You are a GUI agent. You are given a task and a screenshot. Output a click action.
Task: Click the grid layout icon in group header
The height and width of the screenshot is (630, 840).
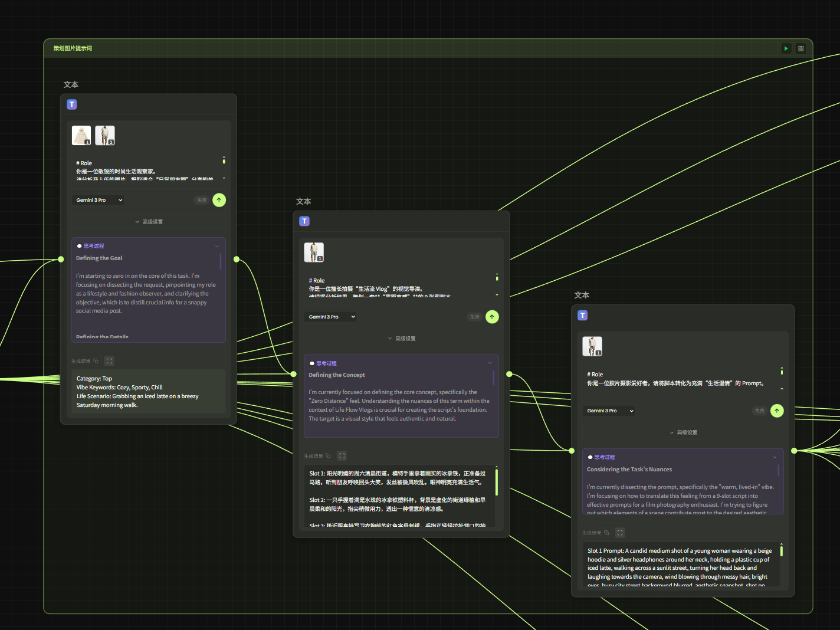(800, 48)
